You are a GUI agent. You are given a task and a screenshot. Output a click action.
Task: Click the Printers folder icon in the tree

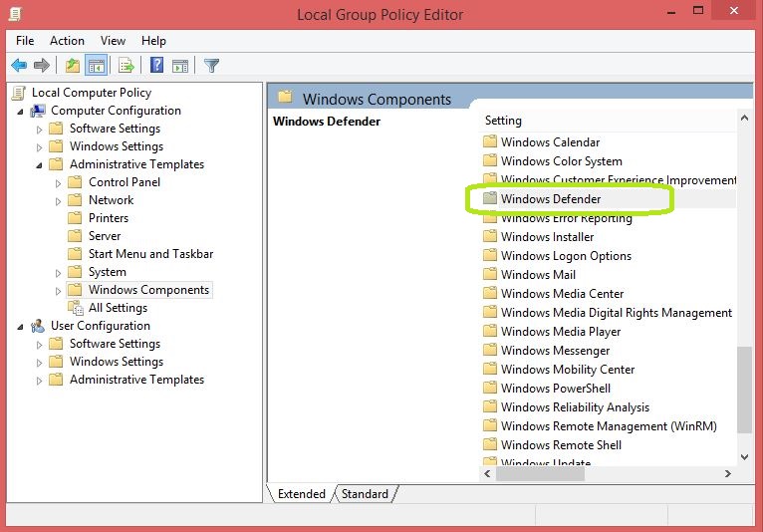(x=75, y=217)
